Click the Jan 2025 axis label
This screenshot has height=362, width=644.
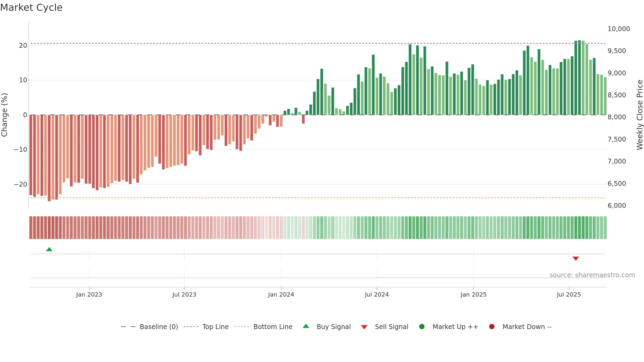(474, 294)
